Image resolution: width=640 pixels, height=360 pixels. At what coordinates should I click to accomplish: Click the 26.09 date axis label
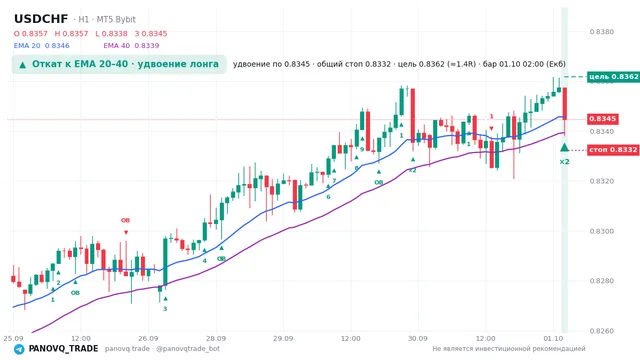click(148, 338)
